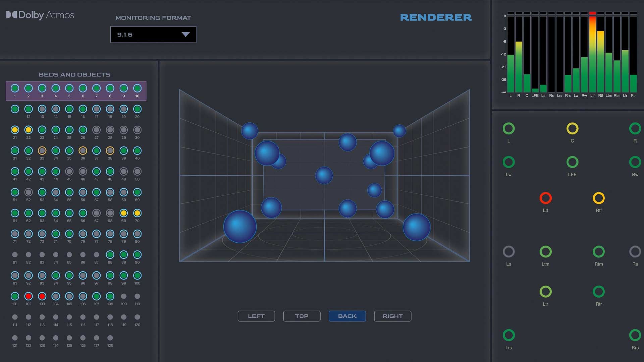The image size is (644, 362).
Task: Select the LEFT view button
Action: pyautogui.click(x=256, y=316)
